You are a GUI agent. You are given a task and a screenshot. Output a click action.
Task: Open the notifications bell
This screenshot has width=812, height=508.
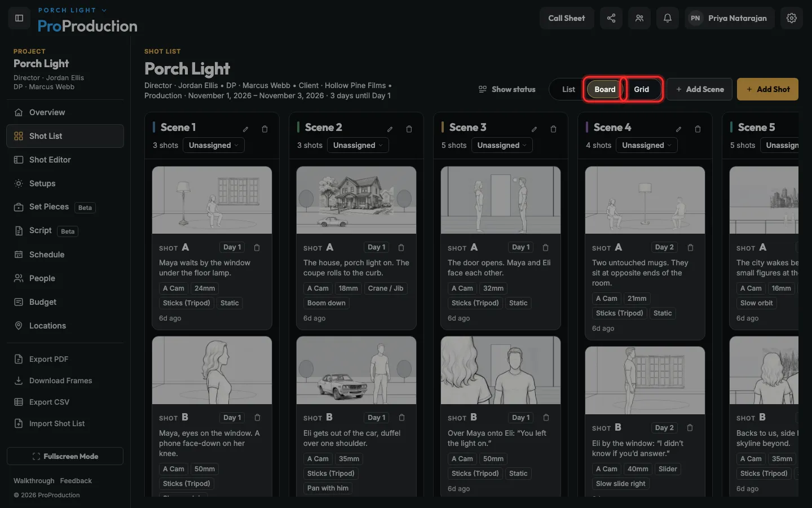pos(668,18)
